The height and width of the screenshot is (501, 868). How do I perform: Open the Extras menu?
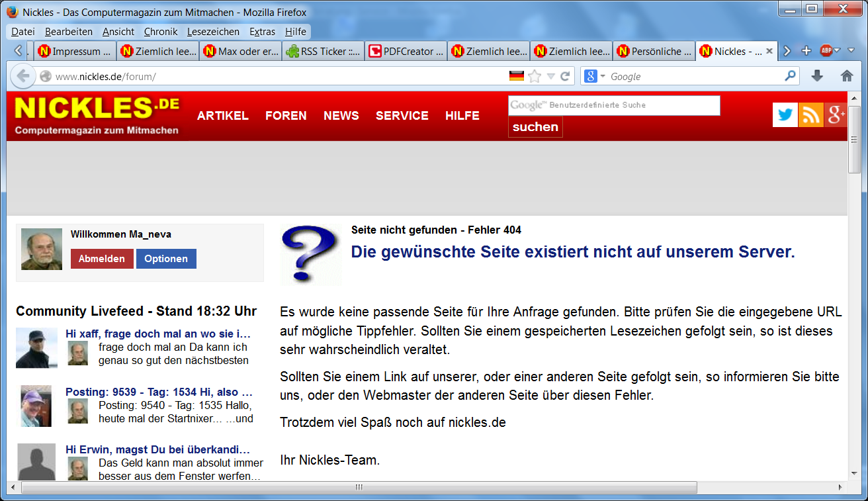point(263,32)
